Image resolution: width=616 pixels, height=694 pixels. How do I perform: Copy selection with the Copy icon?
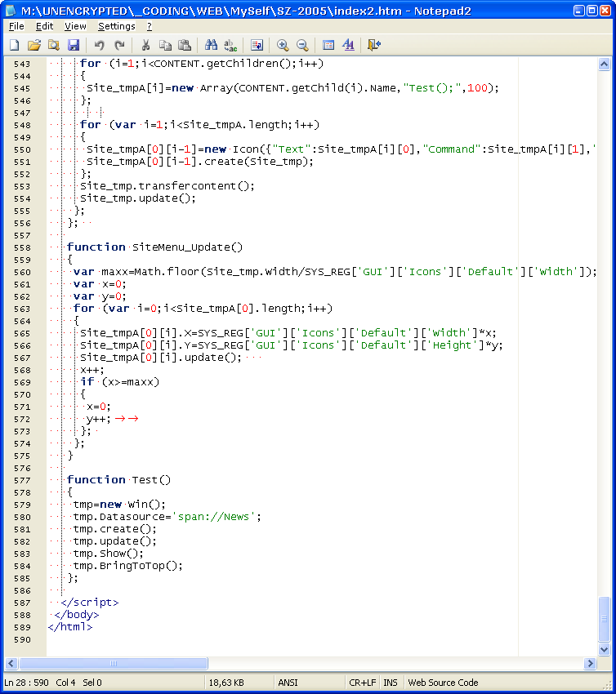coord(165,45)
